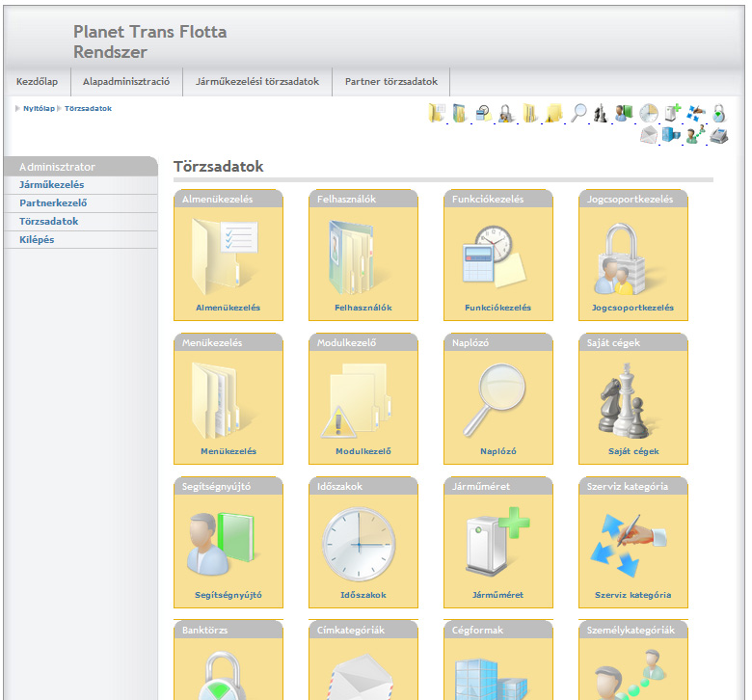Click large clock image in Időszakok tile
The width and height of the screenshot is (752, 700).
coord(359,545)
